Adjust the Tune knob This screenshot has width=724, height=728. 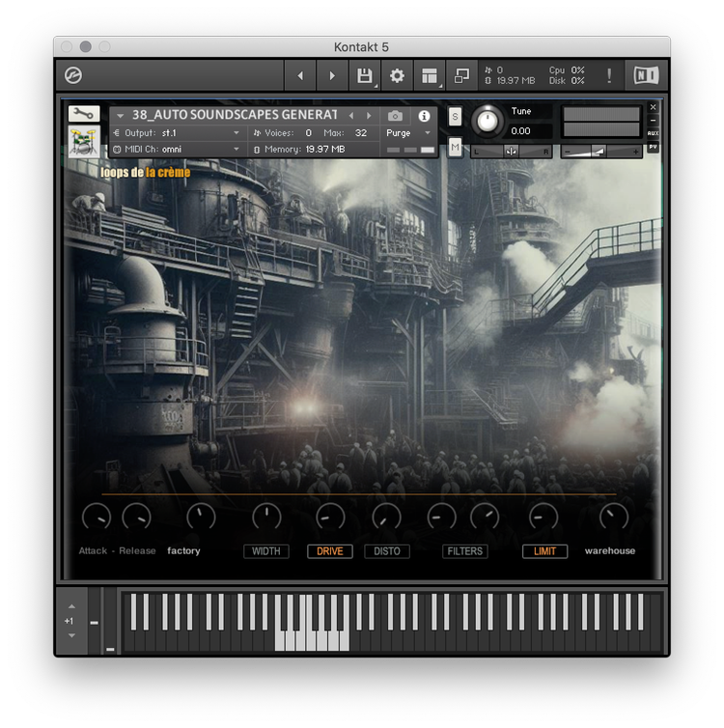487,122
